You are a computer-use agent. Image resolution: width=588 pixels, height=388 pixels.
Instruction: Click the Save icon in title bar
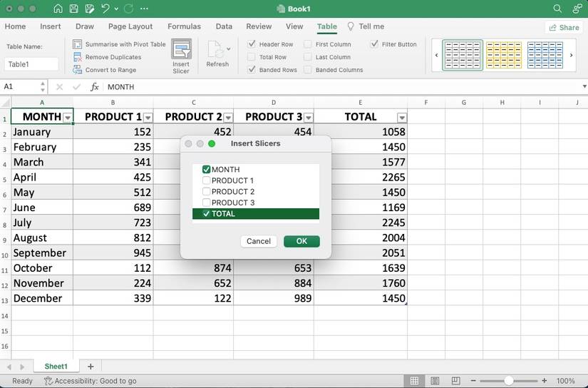[x=72, y=9]
